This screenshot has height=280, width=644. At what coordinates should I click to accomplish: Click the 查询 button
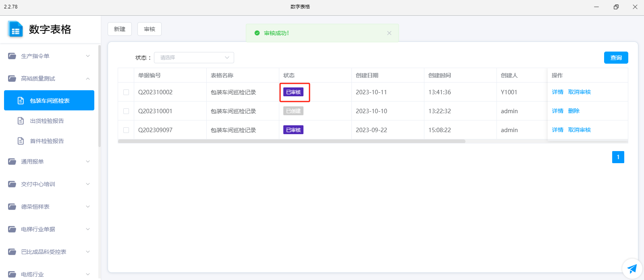coord(616,58)
